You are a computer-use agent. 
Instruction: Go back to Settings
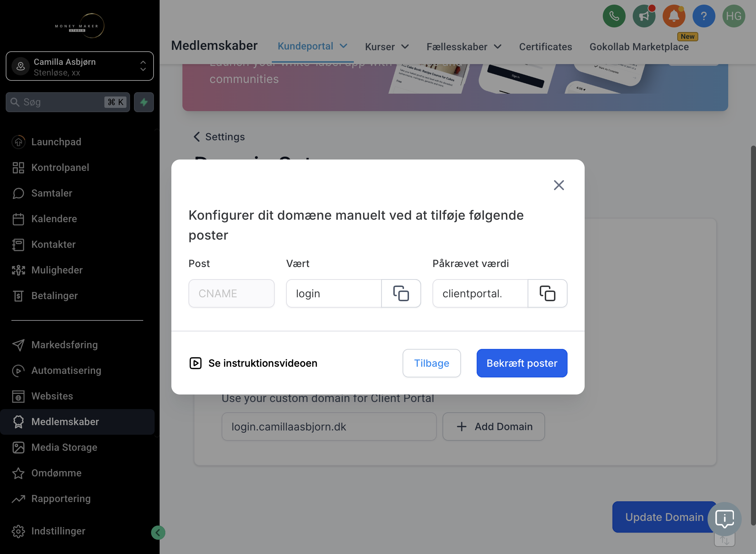coord(219,137)
